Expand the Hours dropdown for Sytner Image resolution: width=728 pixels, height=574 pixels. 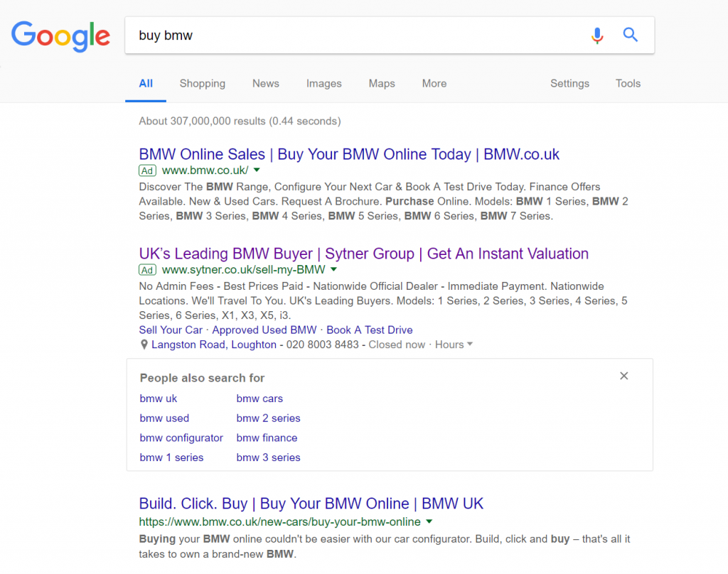pyautogui.click(x=454, y=345)
